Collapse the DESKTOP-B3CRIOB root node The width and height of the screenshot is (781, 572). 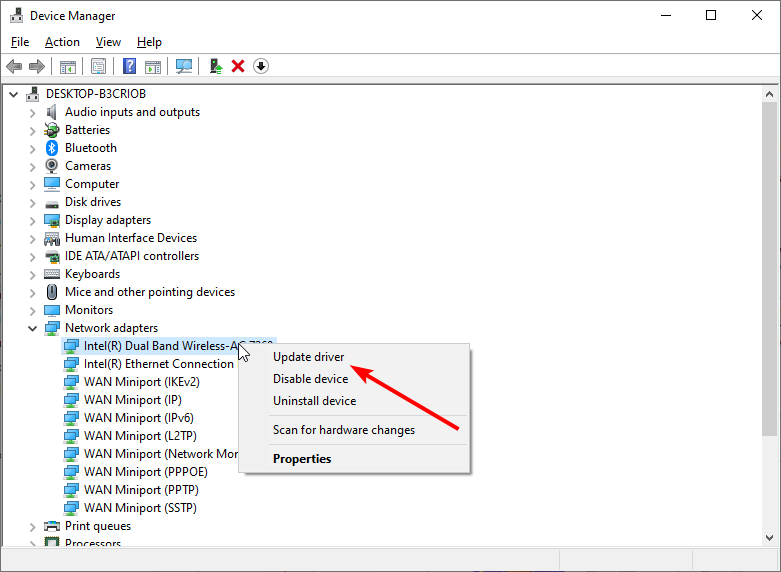14,94
